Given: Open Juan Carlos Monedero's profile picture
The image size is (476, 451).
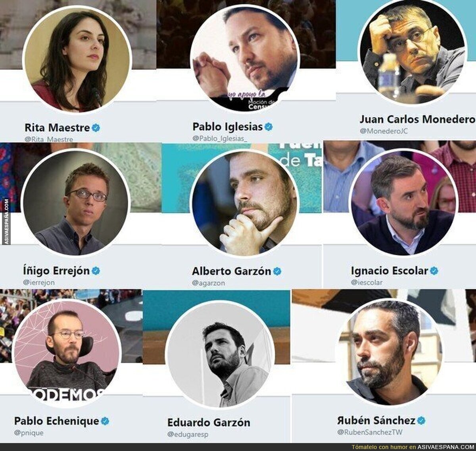Looking at the screenshot, I should click(x=412, y=51).
